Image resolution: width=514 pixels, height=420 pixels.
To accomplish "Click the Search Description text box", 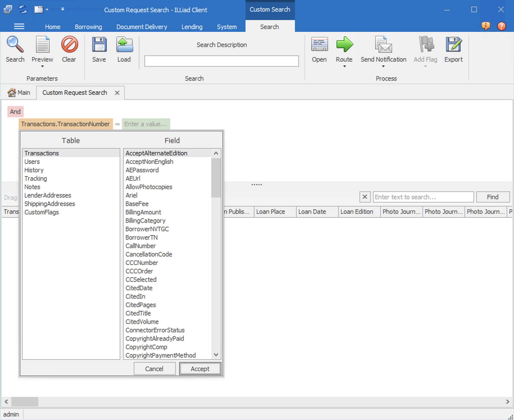I will click(221, 61).
